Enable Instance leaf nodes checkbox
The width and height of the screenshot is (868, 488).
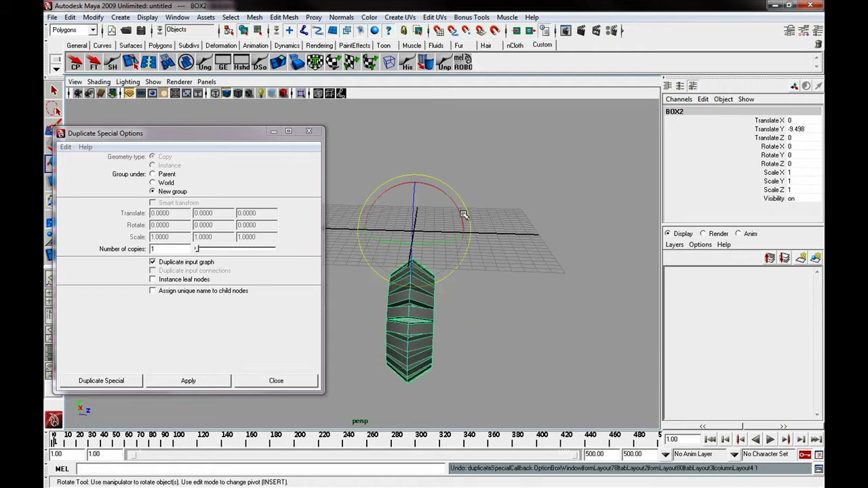coord(153,279)
